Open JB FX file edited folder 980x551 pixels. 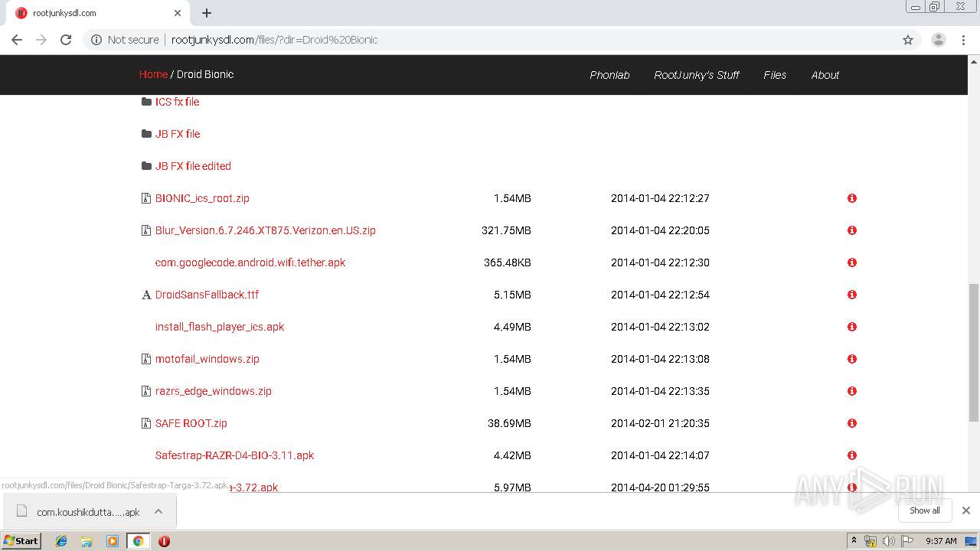click(193, 166)
